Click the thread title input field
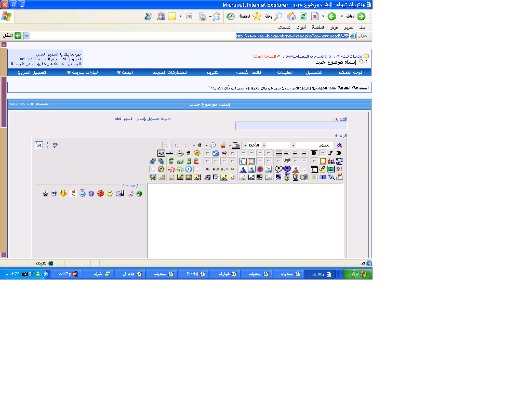The height and width of the screenshot is (399, 532). pos(291,126)
